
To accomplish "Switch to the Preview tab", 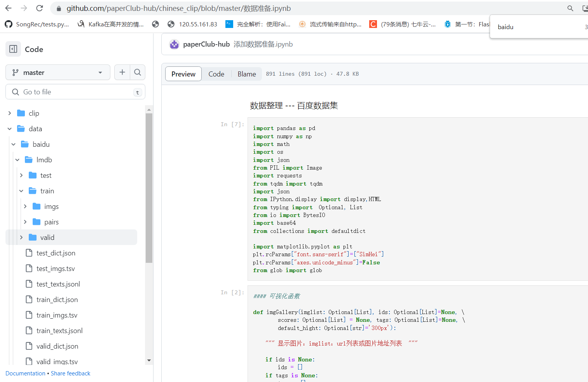I will click(183, 74).
